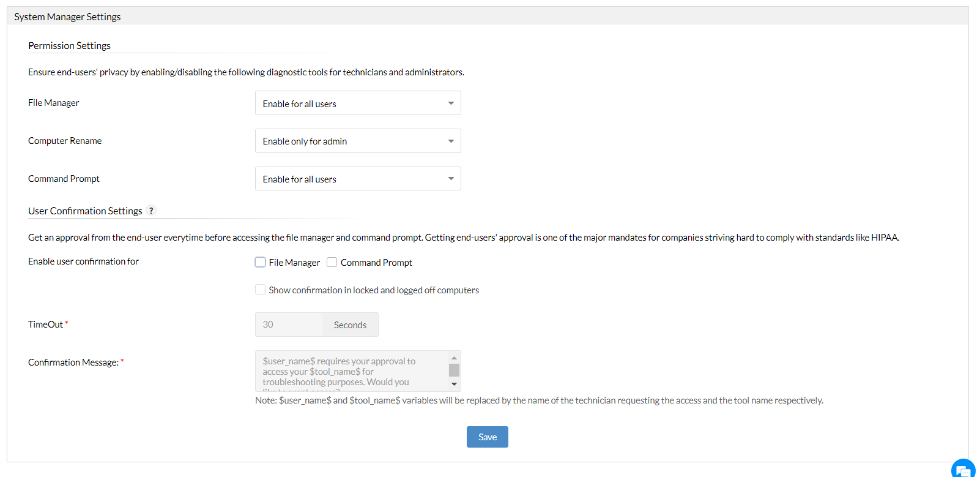Click the Confirmation Message scrollbar thumb
Viewport: 980px width, 477px height.
454,370
